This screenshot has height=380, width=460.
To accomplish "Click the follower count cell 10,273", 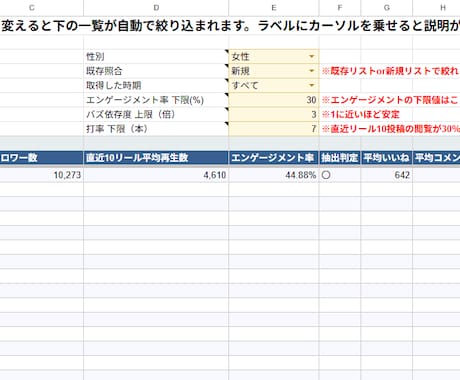I will [42, 175].
